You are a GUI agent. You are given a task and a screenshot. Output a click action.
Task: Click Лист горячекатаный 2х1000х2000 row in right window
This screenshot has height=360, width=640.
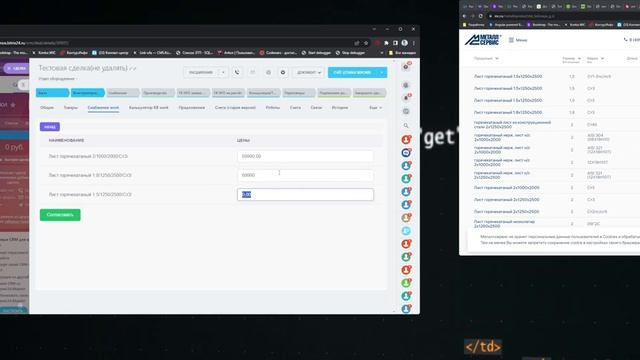tap(507, 188)
